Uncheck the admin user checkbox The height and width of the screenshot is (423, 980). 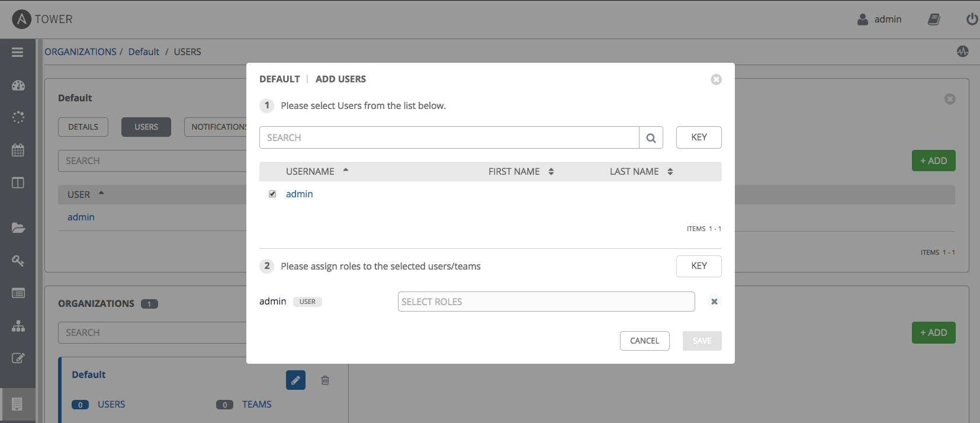(x=272, y=194)
